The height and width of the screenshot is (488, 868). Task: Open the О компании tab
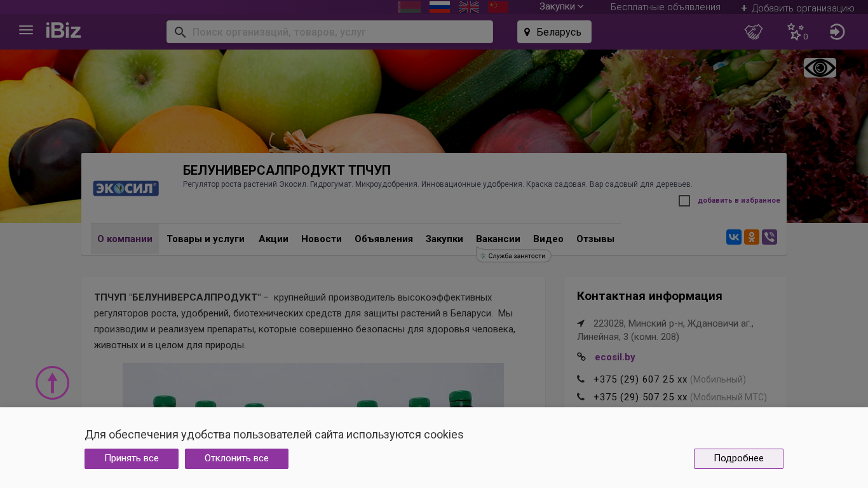125,239
